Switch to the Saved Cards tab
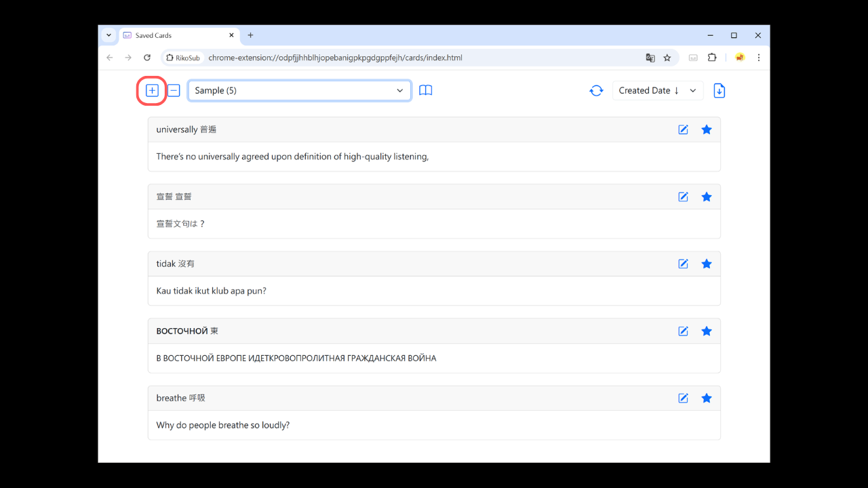Viewport: 868px width, 488px height. pos(176,35)
